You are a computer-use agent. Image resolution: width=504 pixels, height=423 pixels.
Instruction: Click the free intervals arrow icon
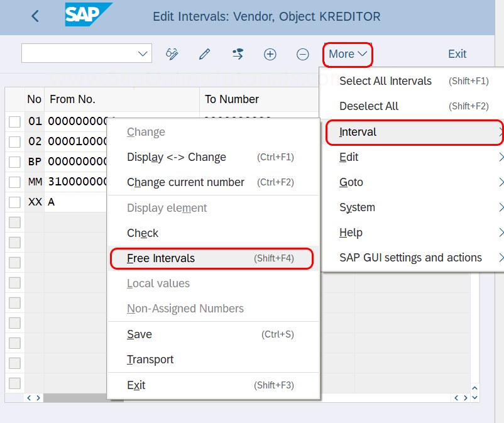point(238,54)
